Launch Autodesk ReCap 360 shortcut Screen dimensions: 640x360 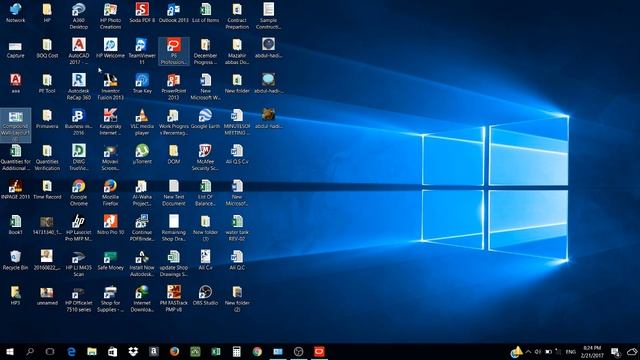[x=78, y=87]
